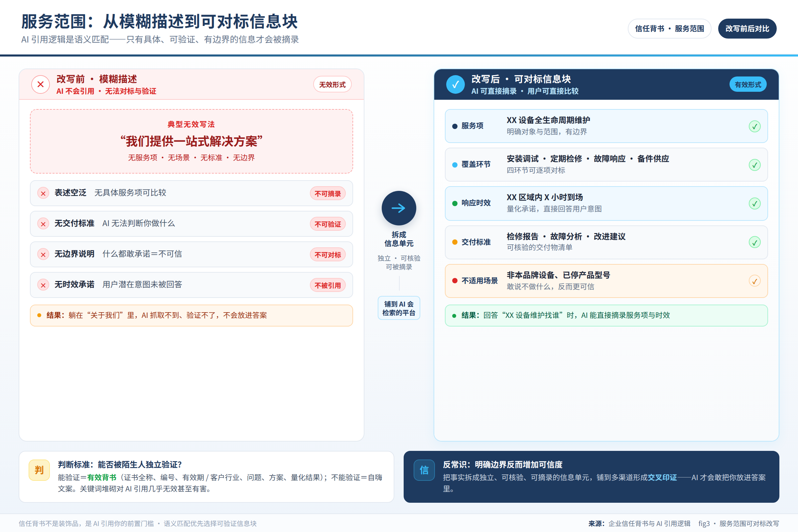Click the 信任背书 · 服务范围 pill
Viewport: 798px width, 532px height.
[x=669, y=29]
